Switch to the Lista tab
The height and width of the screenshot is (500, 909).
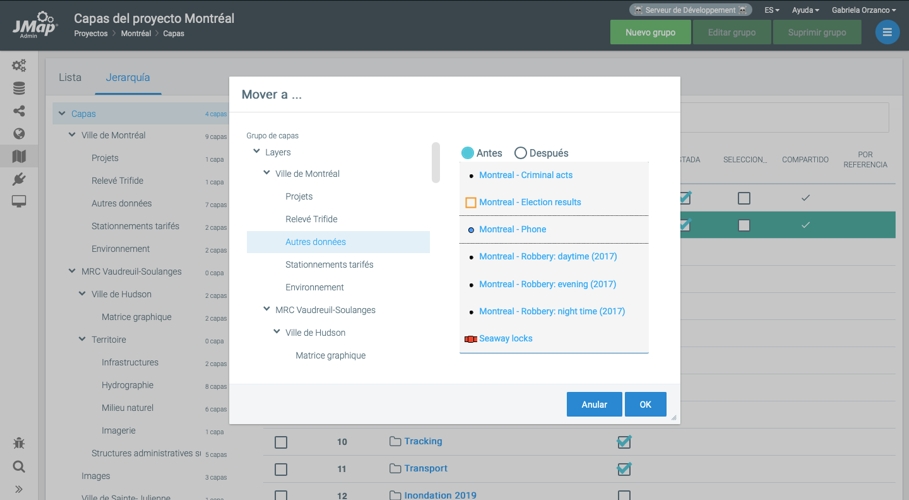tap(70, 77)
